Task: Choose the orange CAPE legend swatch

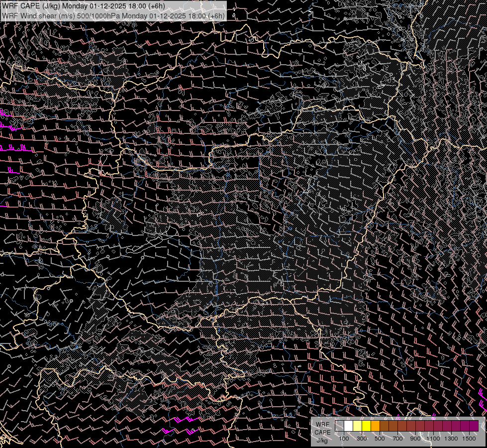Action: 375,426
